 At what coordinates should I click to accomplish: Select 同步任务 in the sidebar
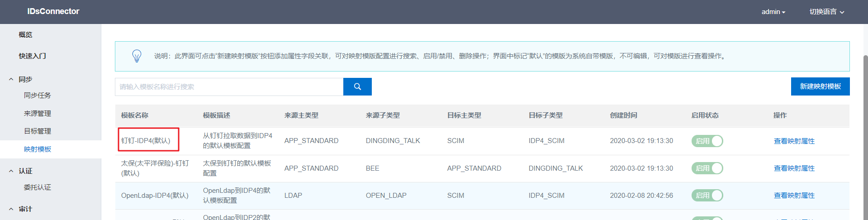tap(38, 96)
